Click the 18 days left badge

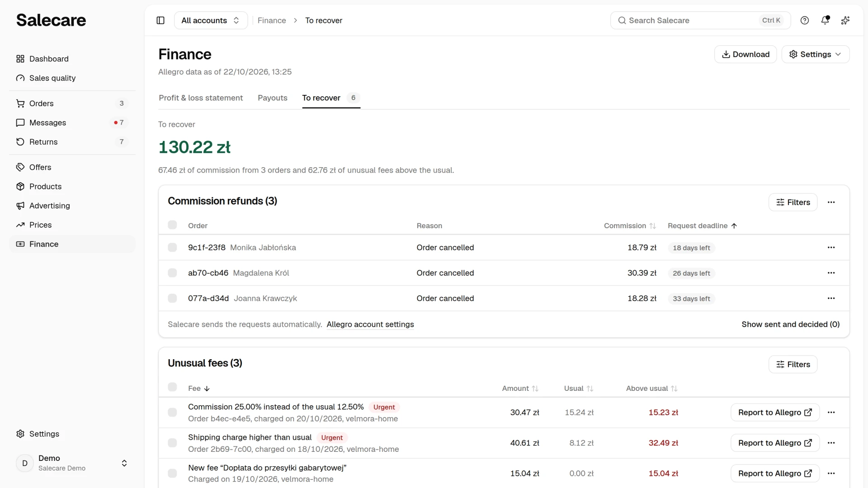coord(691,248)
